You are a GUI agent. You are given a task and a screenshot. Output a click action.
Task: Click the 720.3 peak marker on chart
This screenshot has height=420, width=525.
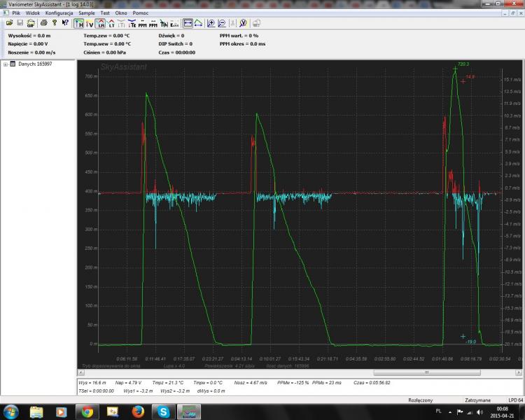(455, 68)
